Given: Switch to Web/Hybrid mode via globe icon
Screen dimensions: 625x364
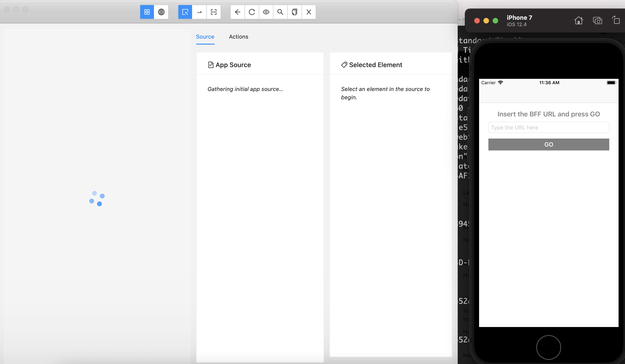Looking at the screenshot, I should click(161, 12).
